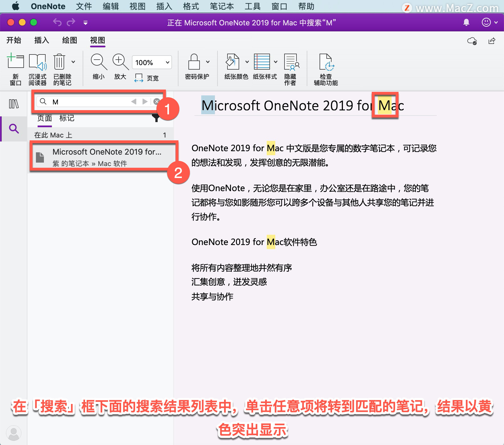The image size is (504, 445).
Task: Zoom out with the 缩小 magnifier
Action: pyautogui.click(x=99, y=67)
